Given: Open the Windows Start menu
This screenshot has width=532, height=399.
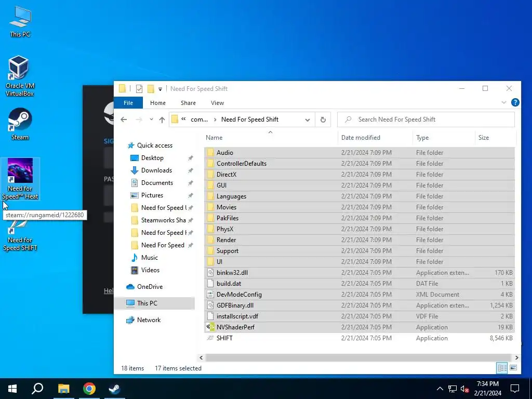Looking at the screenshot, I should (12, 389).
